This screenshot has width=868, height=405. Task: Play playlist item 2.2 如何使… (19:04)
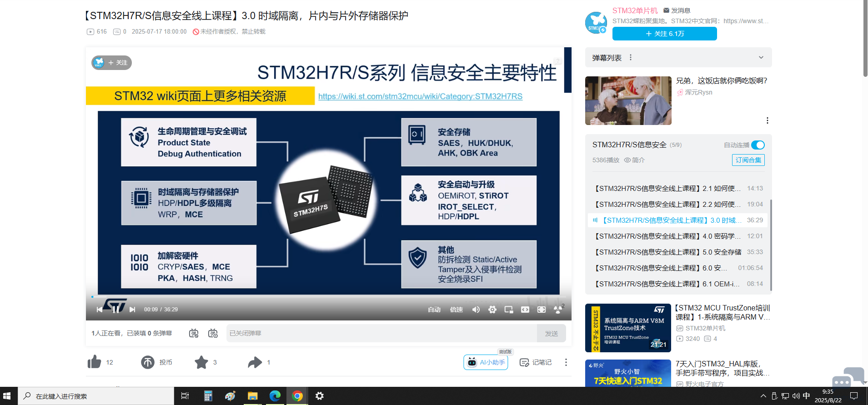click(x=677, y=204)
